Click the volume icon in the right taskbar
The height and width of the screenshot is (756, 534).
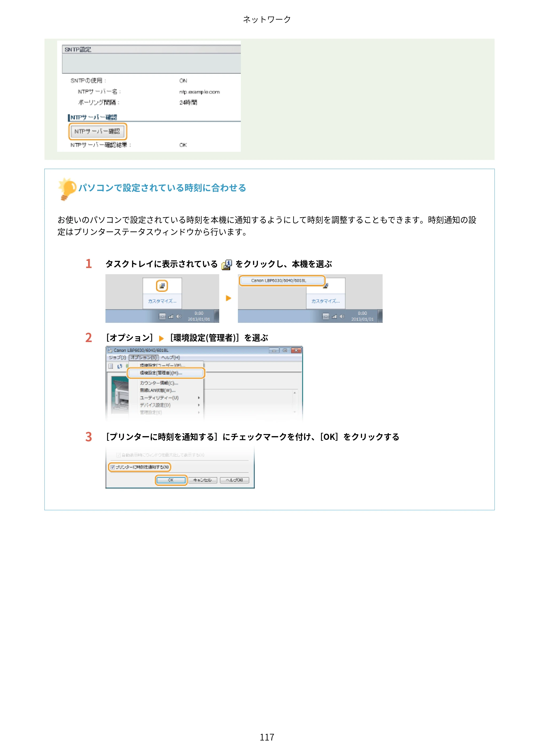pos(342,316)
